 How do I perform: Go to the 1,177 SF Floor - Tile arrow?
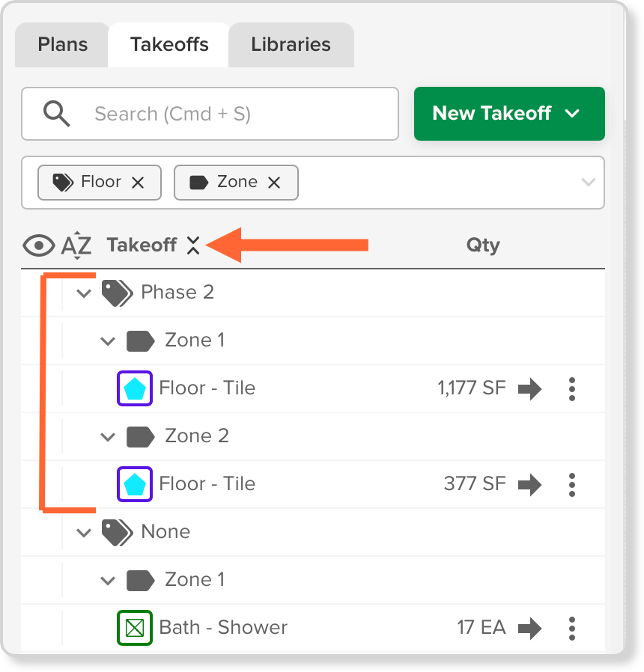[529, 388]
